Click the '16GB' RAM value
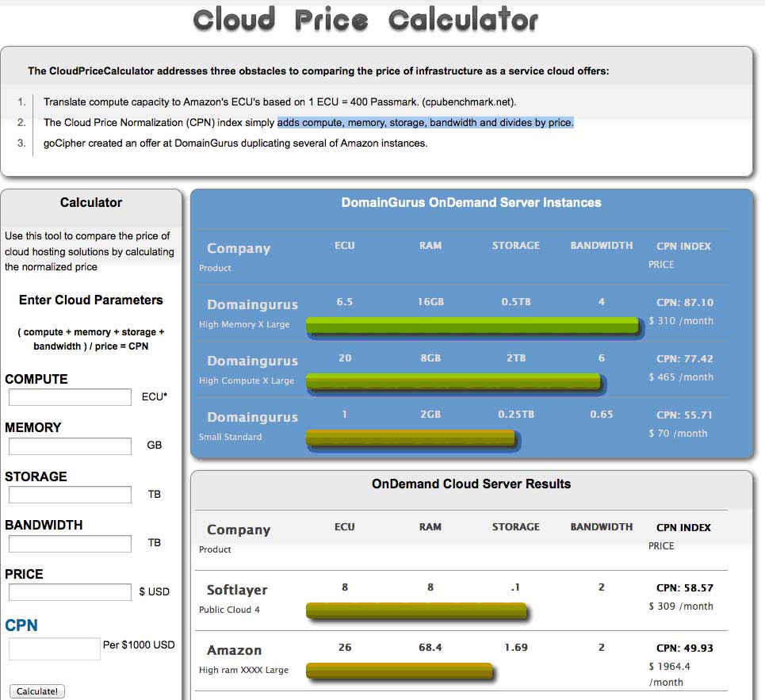 point(430,302)
